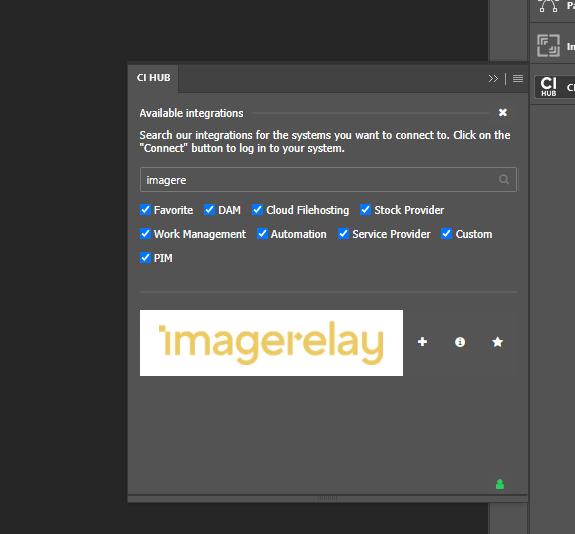Mark Image Relay as favorite with star
This screenshot has height=534, width=575.
click(x=497, y=342)
